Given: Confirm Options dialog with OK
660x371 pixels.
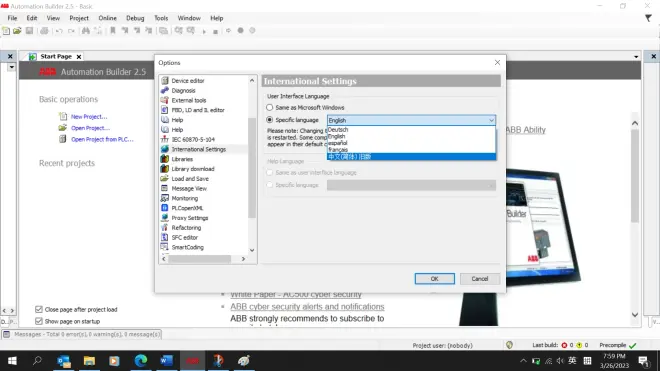Looking at the screenshot, I should pos(434,279).
